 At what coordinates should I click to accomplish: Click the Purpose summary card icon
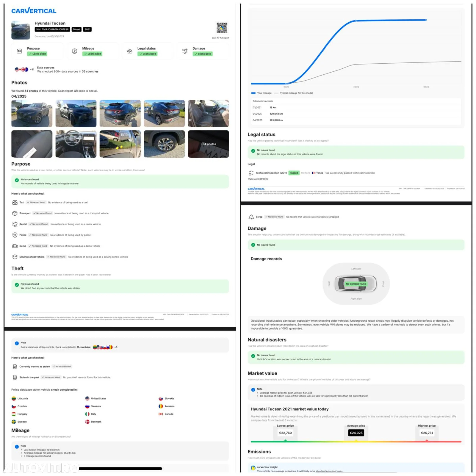[x=19, y=51]
